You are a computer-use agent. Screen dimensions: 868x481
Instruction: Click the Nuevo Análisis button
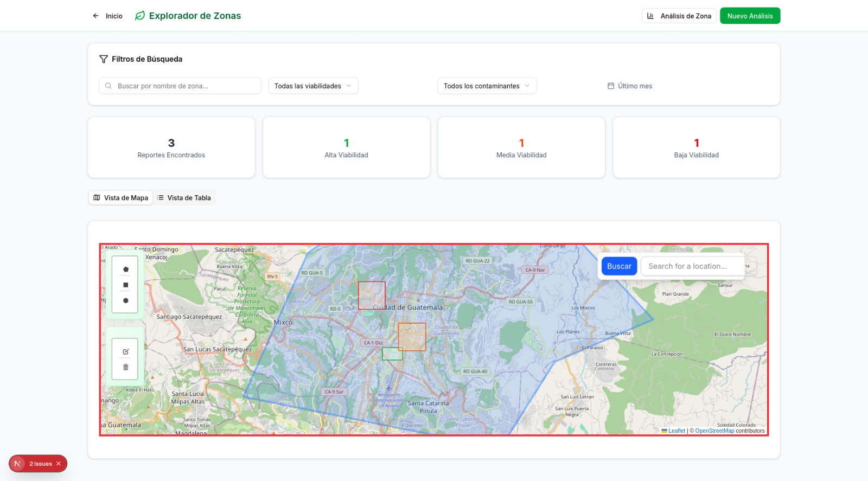pyautogui.click(x=750, y=16)
